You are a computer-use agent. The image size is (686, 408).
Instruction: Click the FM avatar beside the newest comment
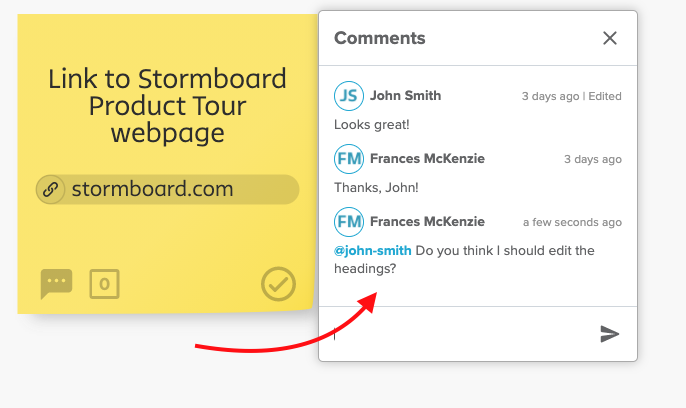tap(349, 222)
